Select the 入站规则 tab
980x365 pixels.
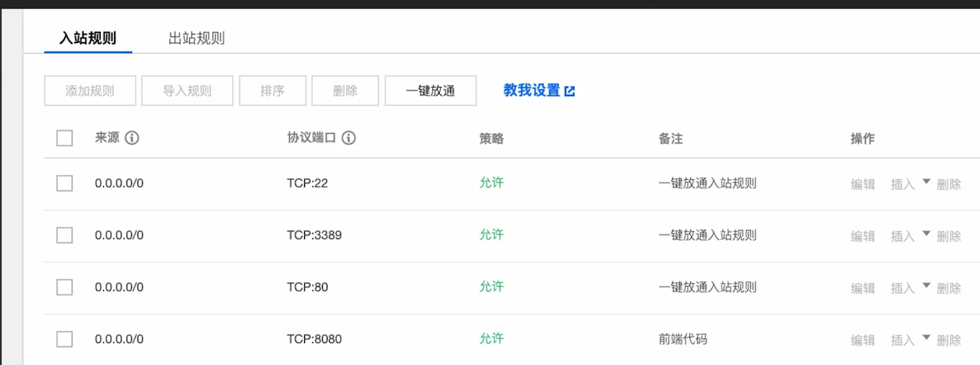pos(88,38)
